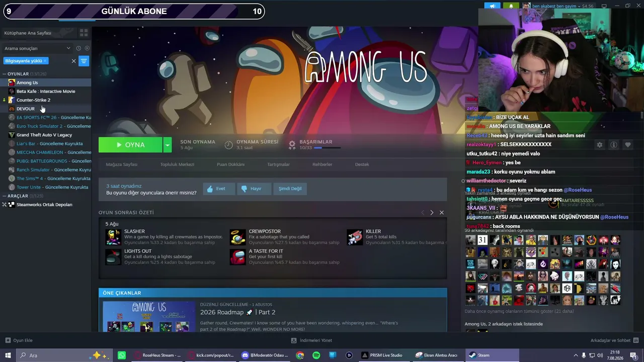Open game settings gear icon

(599, 145)
